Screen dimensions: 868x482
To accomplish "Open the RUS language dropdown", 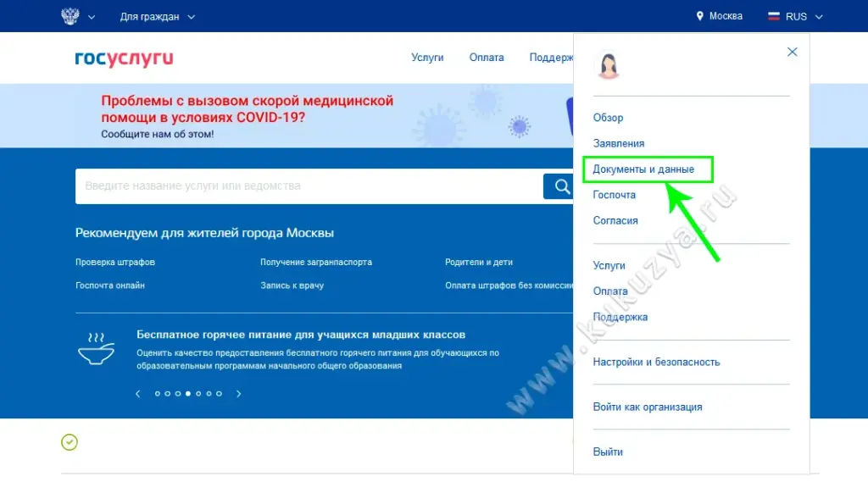I will [795, 16].
